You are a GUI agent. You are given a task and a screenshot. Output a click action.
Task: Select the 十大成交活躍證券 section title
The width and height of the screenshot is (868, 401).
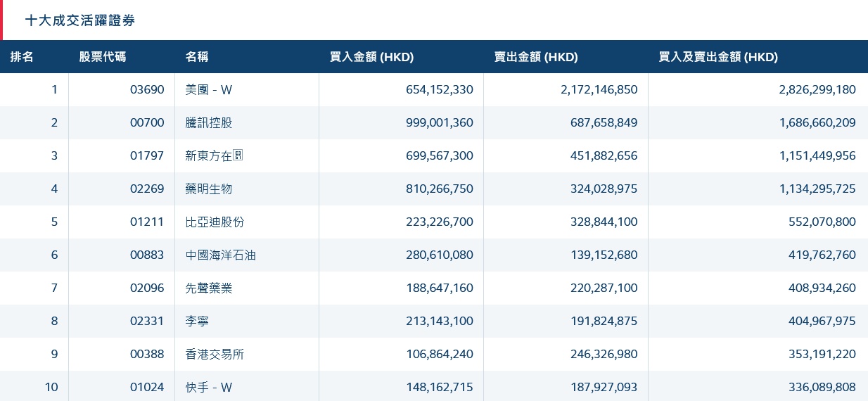[x=80, y=20]
